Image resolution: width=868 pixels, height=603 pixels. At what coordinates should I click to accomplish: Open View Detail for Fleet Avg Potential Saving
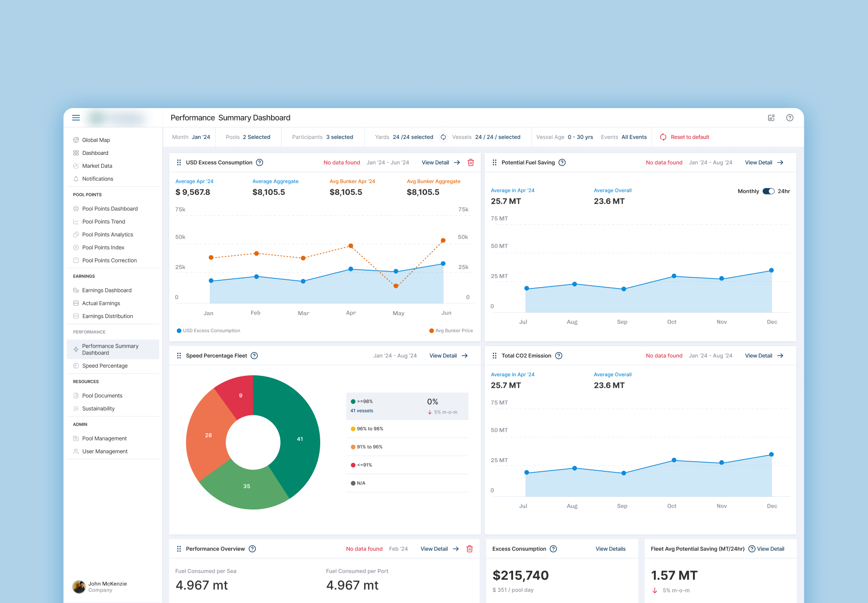tap(771, 549)
